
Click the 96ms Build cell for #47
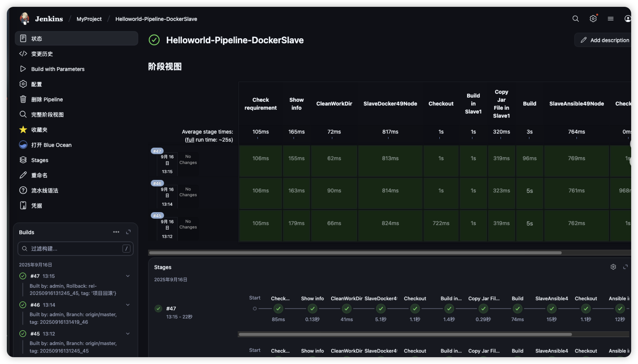coord(530,161)
